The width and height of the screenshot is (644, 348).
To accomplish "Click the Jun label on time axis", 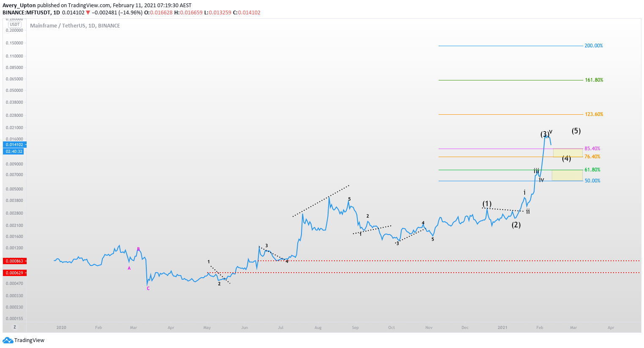I will [x=244, y=328].
